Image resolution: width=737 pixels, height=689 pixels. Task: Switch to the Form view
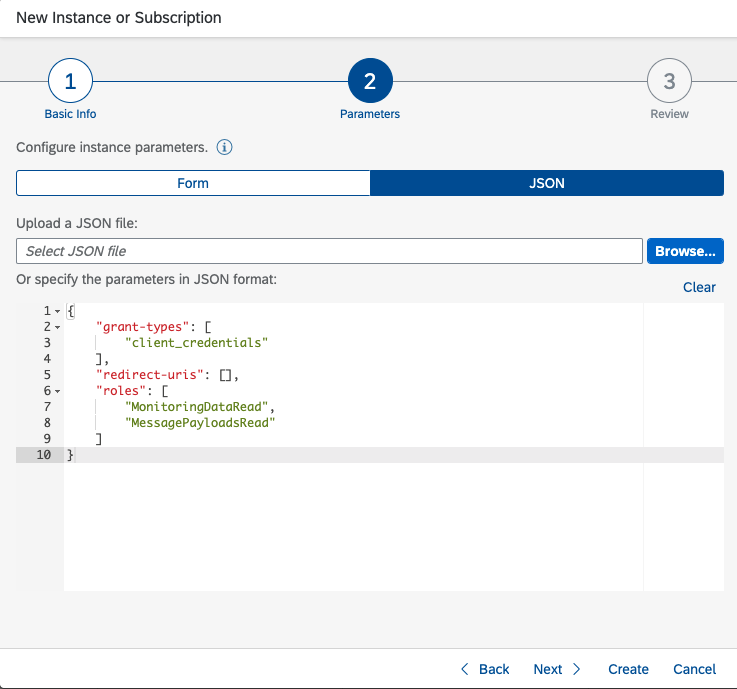pyautogui.click(x=193, y=183)
